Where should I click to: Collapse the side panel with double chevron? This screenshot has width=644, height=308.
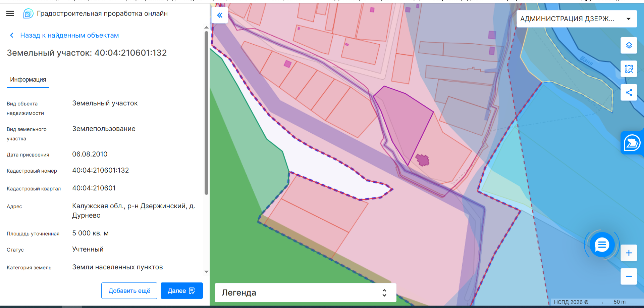pos(220,15)
